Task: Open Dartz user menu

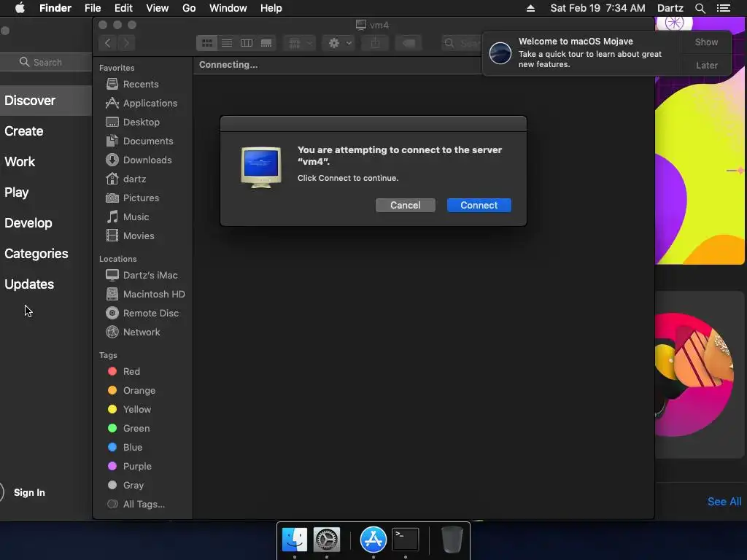Action: point(670,8)
